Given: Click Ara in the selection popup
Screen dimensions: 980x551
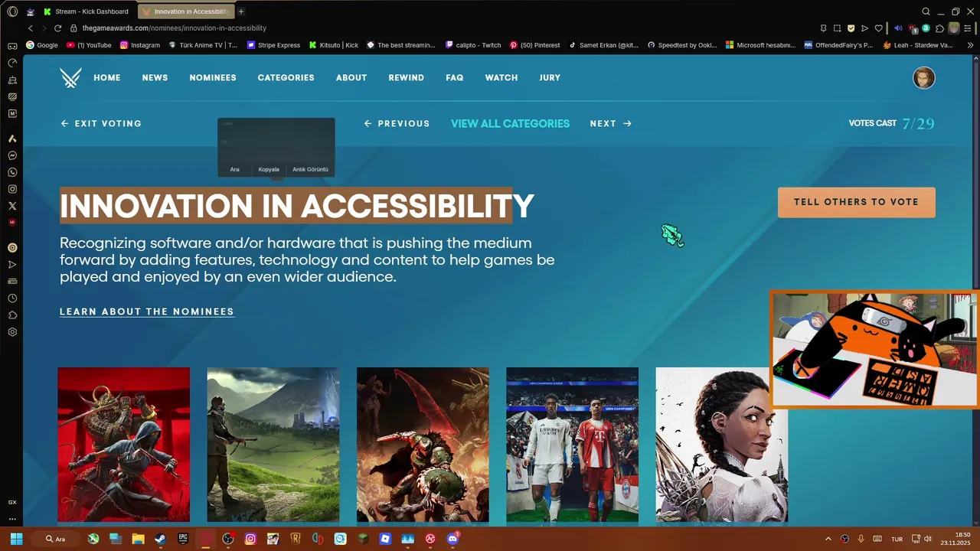Looking at the screenshot, I should pos(235,169).
